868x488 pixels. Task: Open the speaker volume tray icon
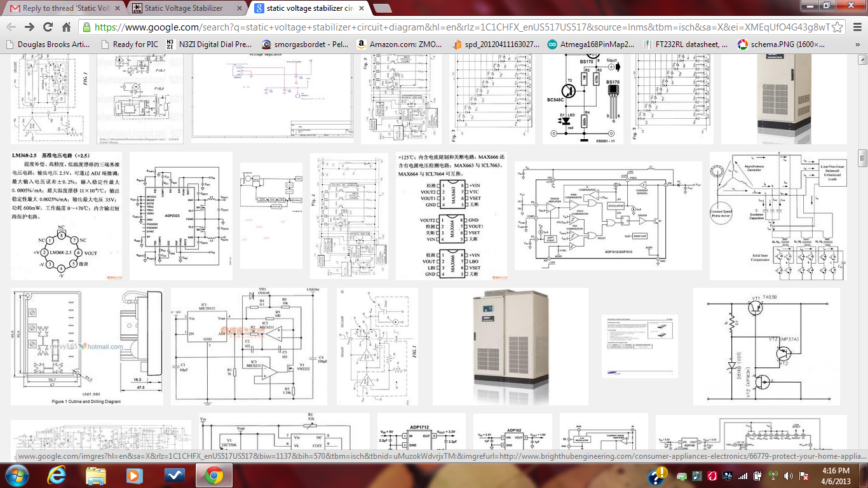789,476
